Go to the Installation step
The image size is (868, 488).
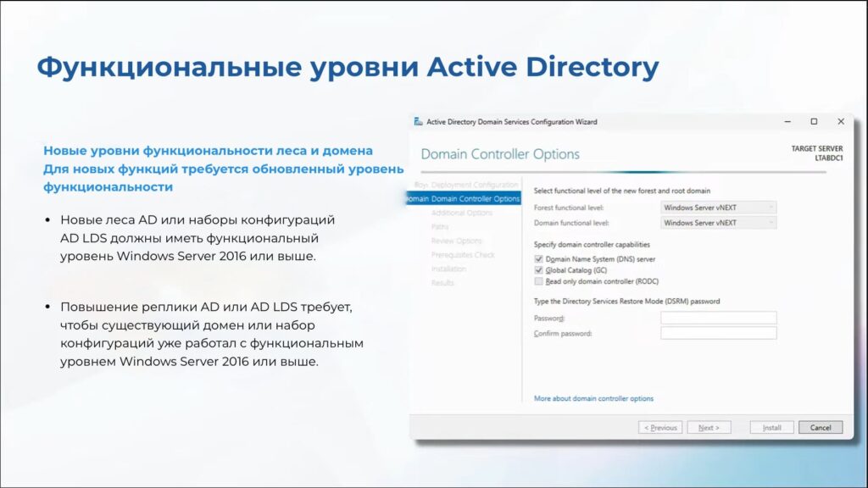448,269
